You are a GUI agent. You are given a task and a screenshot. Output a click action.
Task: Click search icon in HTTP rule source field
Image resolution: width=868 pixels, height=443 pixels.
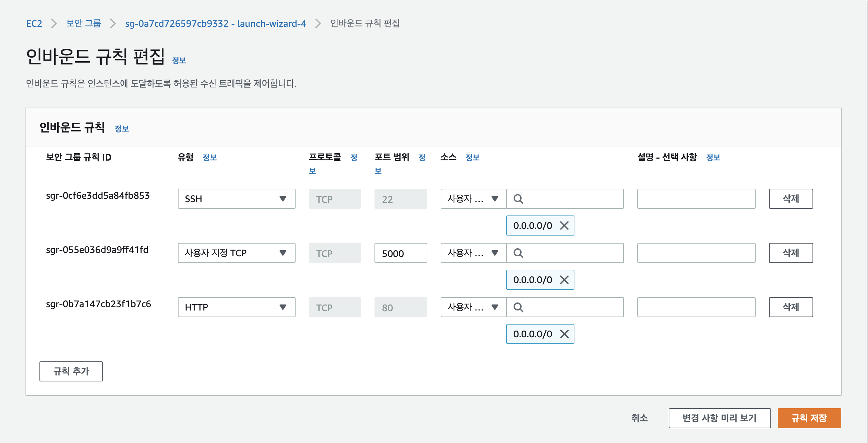[x=518, y=307]
